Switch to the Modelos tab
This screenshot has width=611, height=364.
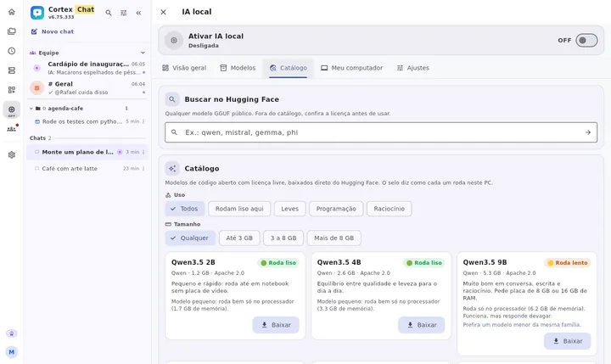238,68
